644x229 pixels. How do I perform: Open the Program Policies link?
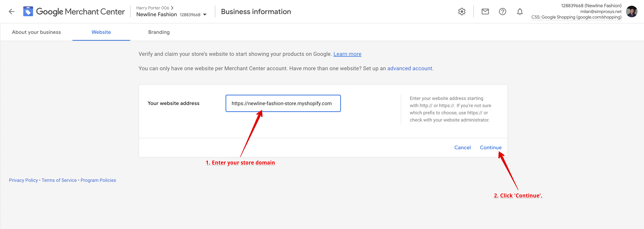coord(98,180)
